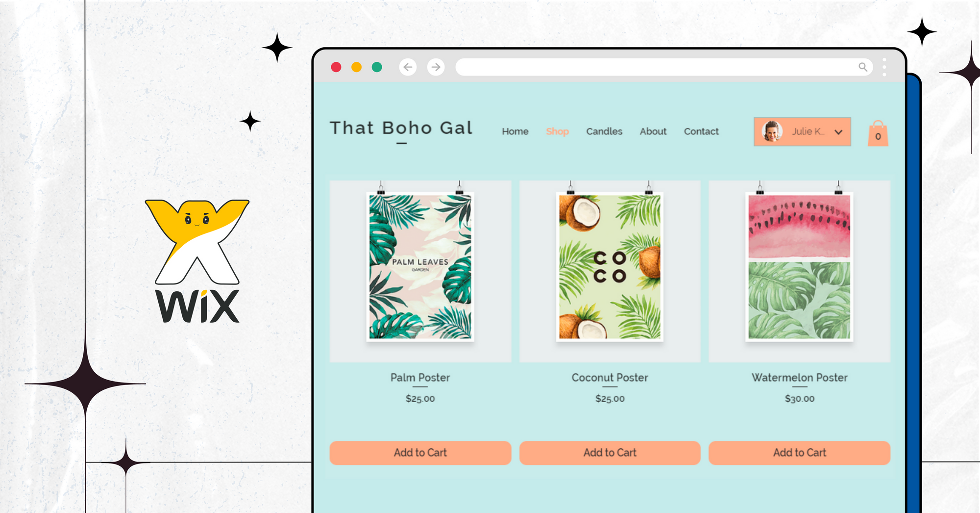Screen dimensions: 980x513
Task: Add the Watermelon Poster to cart
Action: click(x=800, y=453)
